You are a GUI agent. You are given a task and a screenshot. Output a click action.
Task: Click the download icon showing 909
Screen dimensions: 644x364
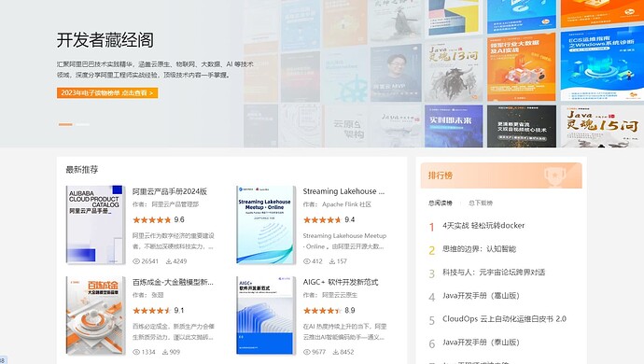[x=164, y=352]
